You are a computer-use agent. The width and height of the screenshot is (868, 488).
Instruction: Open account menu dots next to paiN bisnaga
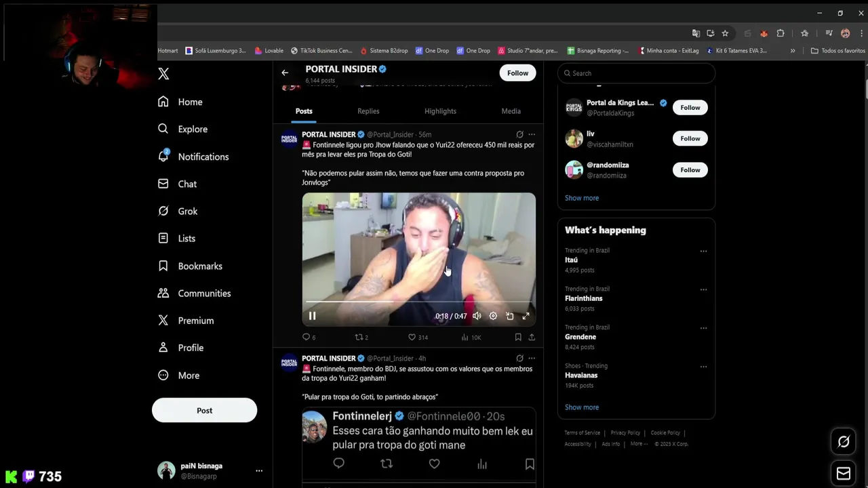259,470
